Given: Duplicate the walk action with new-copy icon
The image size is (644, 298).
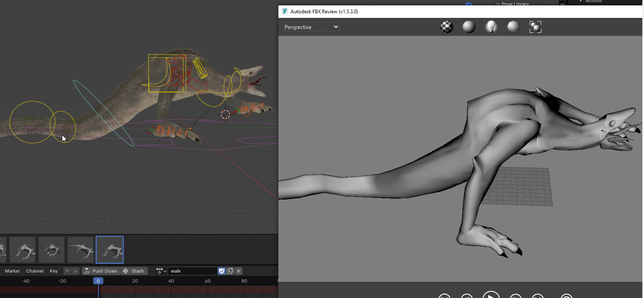Looking at the screenshot, I should (230, 271).
